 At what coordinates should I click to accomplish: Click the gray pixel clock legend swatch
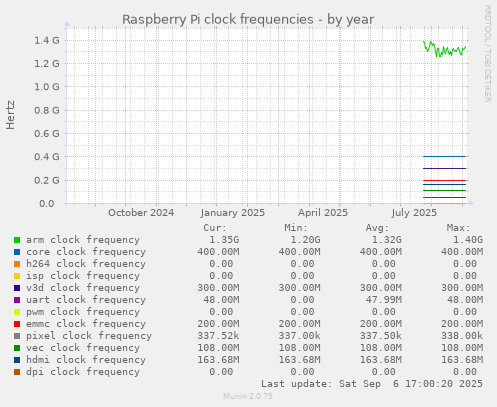tap(17, 336)
